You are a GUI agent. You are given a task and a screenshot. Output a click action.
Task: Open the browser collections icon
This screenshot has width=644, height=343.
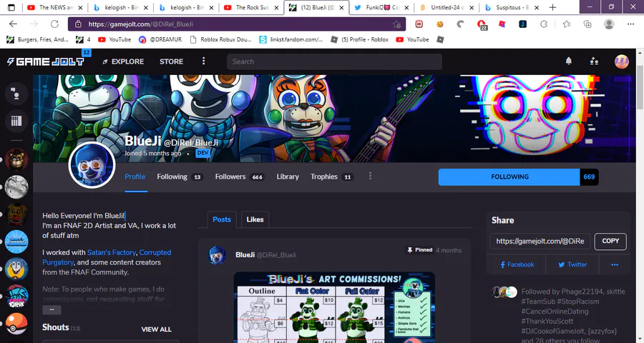(587, 24)
